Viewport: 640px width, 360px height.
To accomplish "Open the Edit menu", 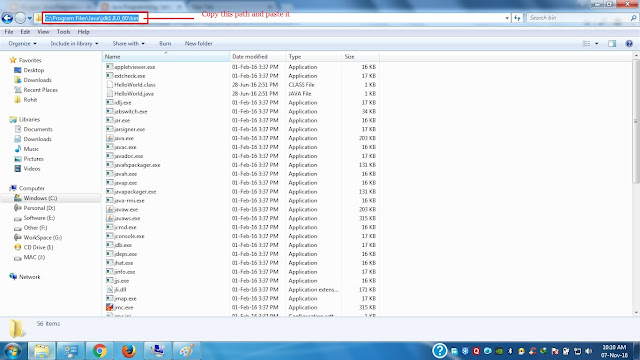I will pyautogui.click(x=25, y=32).
